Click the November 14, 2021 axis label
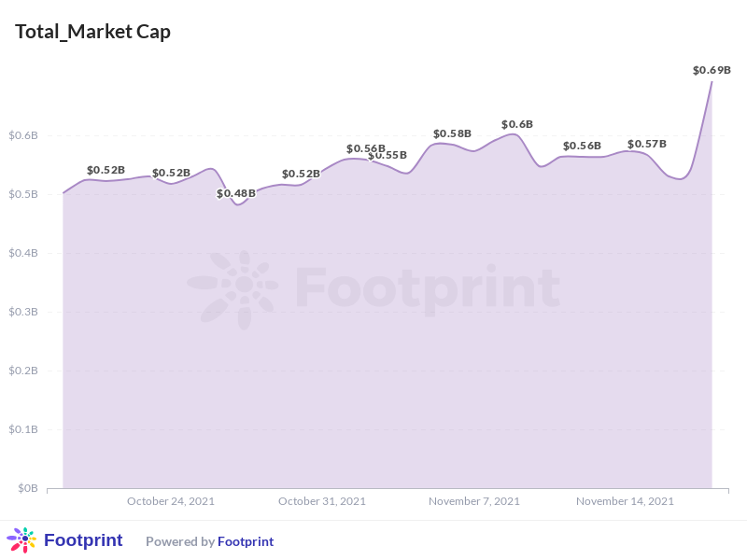This screenshot has width=747, height=560. 625,501
